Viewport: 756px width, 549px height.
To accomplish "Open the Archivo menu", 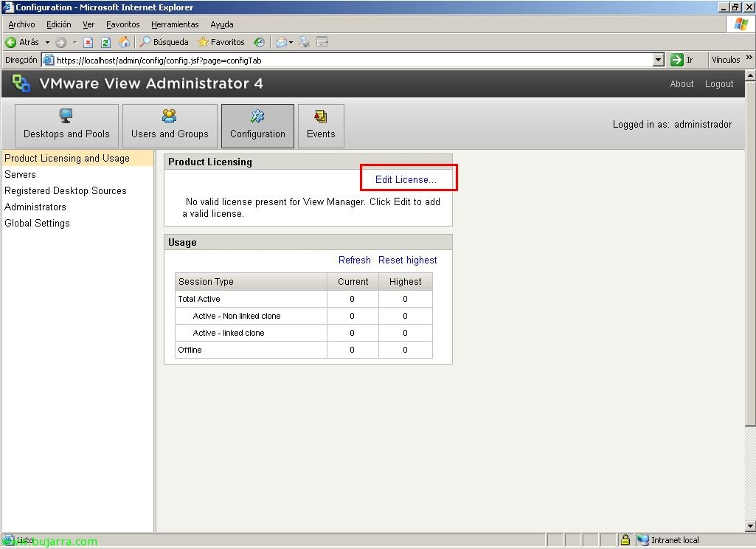I will coord(21,24).
